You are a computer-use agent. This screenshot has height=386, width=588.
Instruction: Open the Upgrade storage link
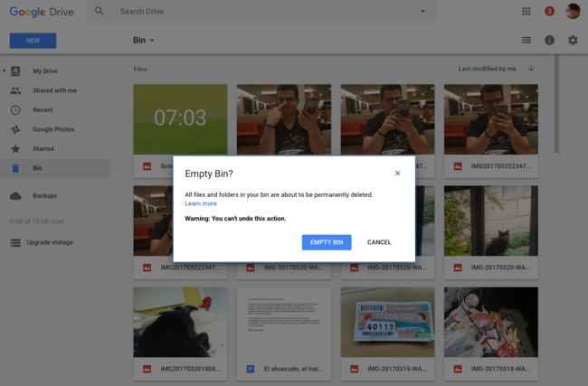point(50,242)
